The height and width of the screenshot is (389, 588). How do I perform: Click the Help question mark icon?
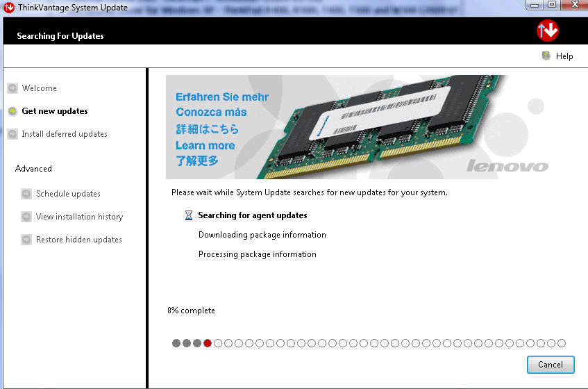[x=546, y=56]
